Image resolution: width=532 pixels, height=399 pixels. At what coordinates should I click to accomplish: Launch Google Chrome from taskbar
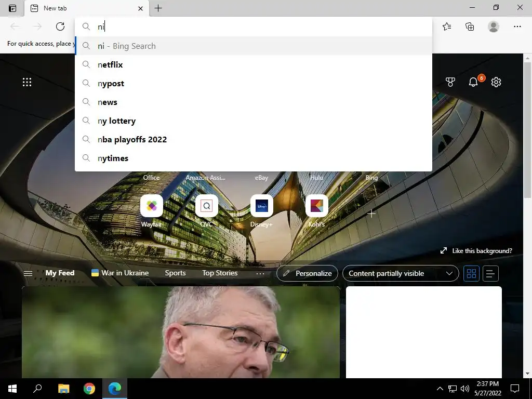[x=89, y=389]
